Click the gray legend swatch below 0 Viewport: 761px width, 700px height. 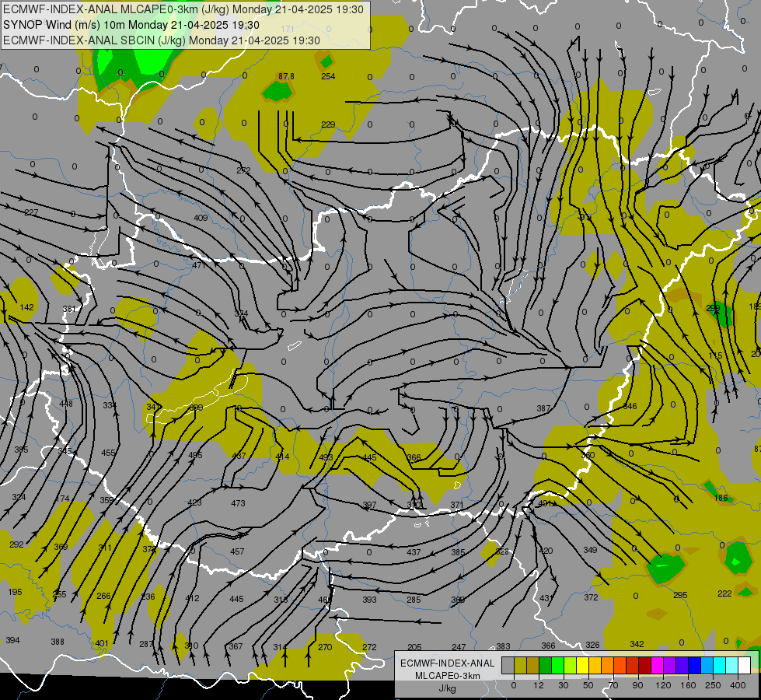pos(508,665)
